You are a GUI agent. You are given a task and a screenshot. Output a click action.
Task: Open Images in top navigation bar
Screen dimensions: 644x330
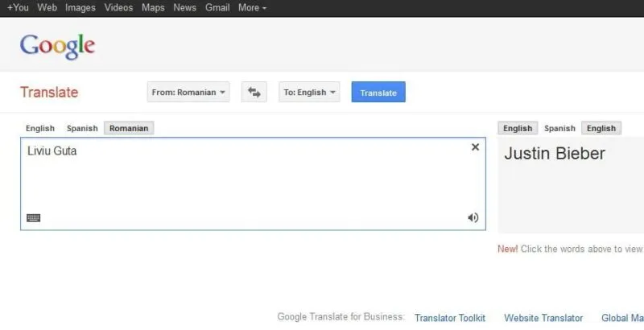(80, 7)
